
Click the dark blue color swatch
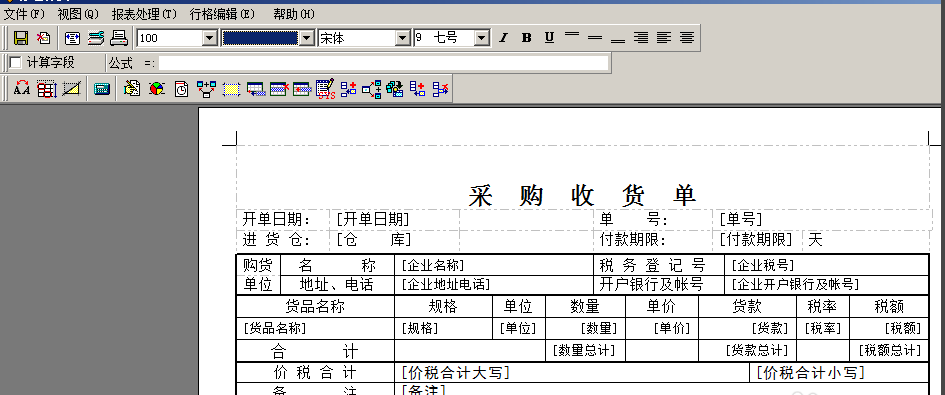click(x=260, y=38)
